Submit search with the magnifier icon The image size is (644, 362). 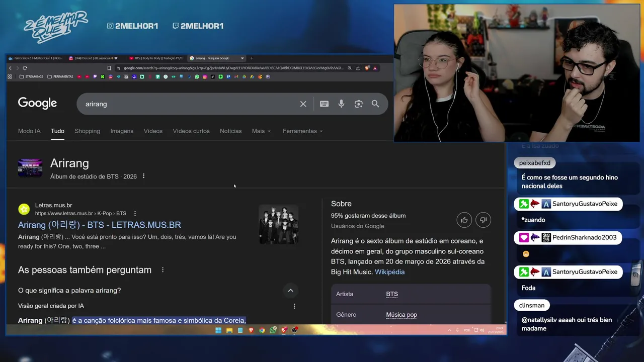point(375,104)
